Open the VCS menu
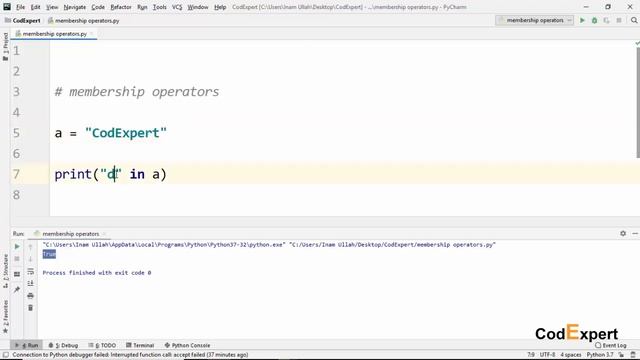This screenshot has height=360, width=640. (x=177, y=7)
